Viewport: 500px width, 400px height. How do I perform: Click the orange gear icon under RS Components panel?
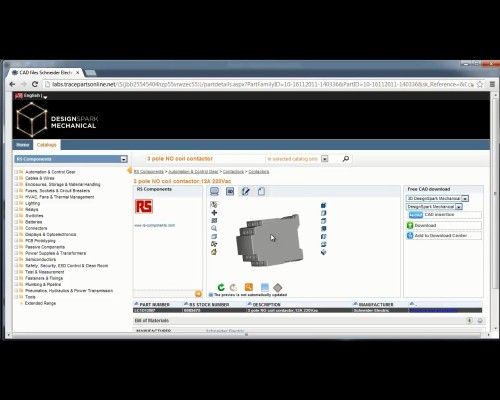[198, 294]
